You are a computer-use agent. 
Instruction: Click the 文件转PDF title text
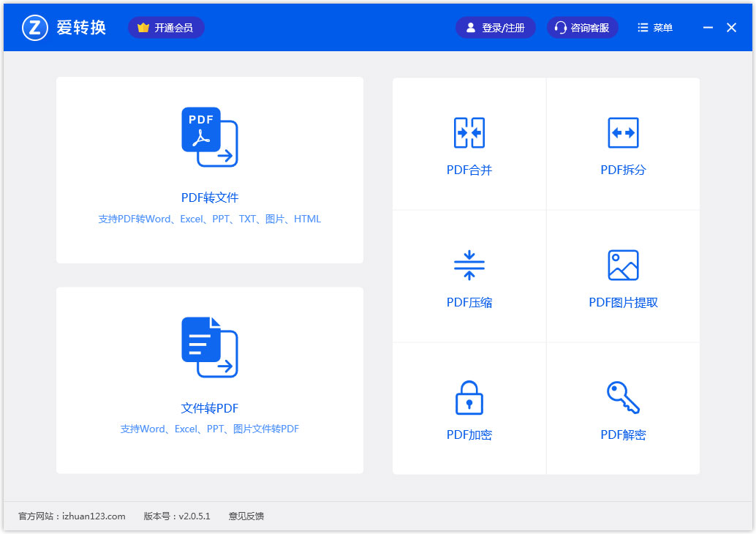pos(210,408)
